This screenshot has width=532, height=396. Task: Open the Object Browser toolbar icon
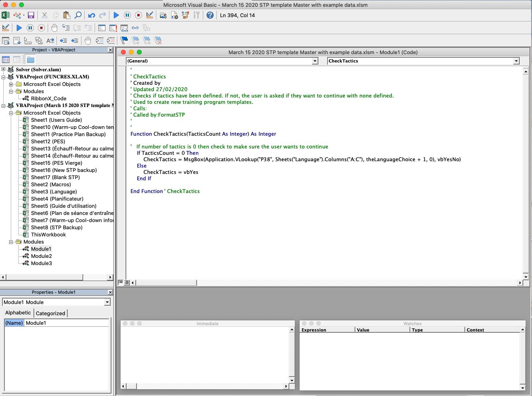coord(185,16)
